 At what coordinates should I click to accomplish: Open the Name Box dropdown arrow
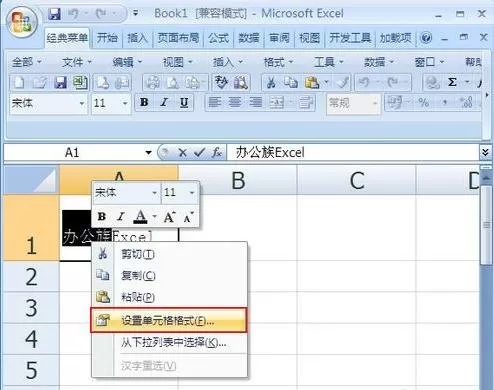pyautogui.click(x=148, y=153)
